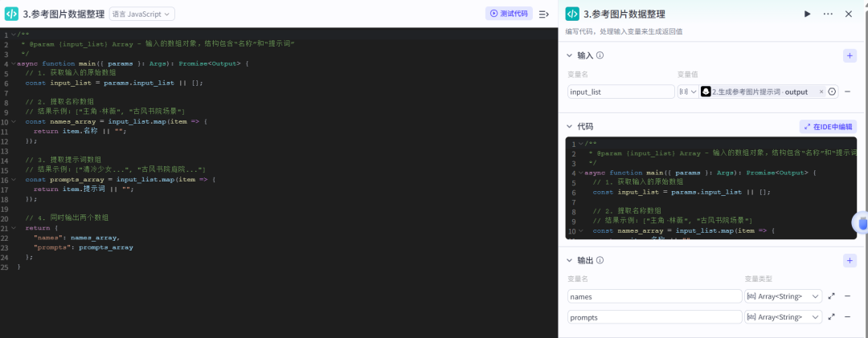The height and width of the screenshot is (338, 868).
Task: Fold the prompts_array map at line 16 in IDE
Action: pyautogui.click(x=14, y=181)
